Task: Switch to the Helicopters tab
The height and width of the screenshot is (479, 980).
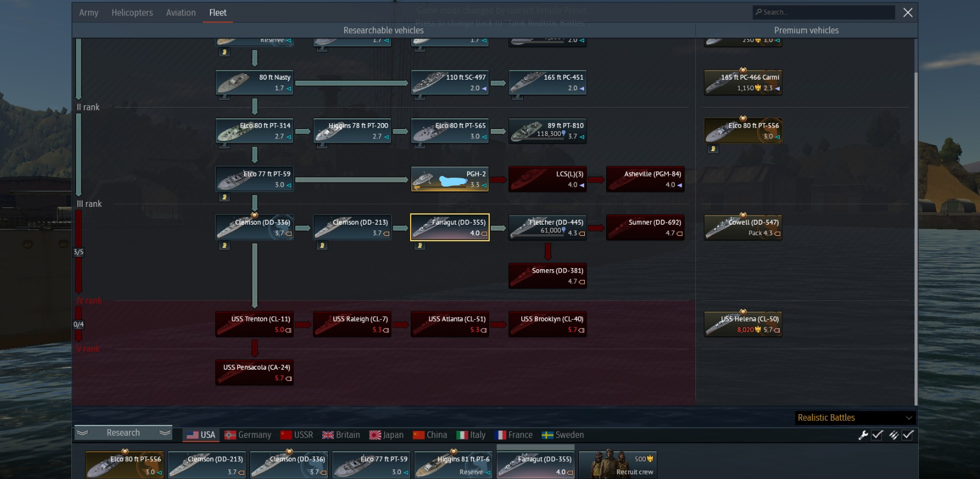Action: point(132,12)
